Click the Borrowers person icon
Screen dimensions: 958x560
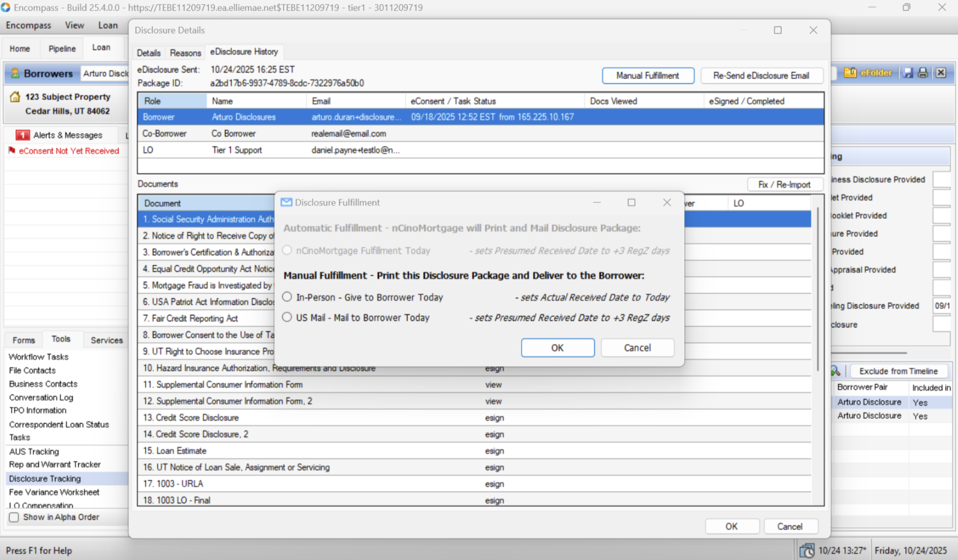click(15, 73)
